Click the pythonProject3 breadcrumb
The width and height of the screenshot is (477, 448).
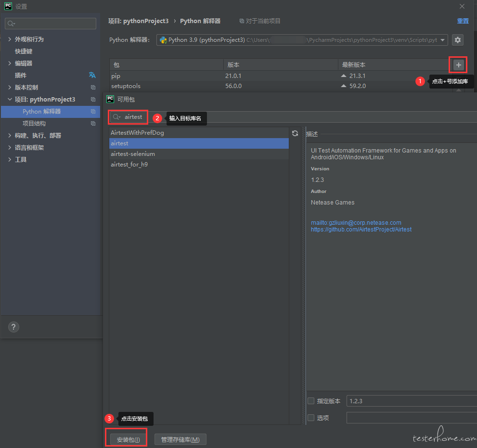(x=139, y=21)
